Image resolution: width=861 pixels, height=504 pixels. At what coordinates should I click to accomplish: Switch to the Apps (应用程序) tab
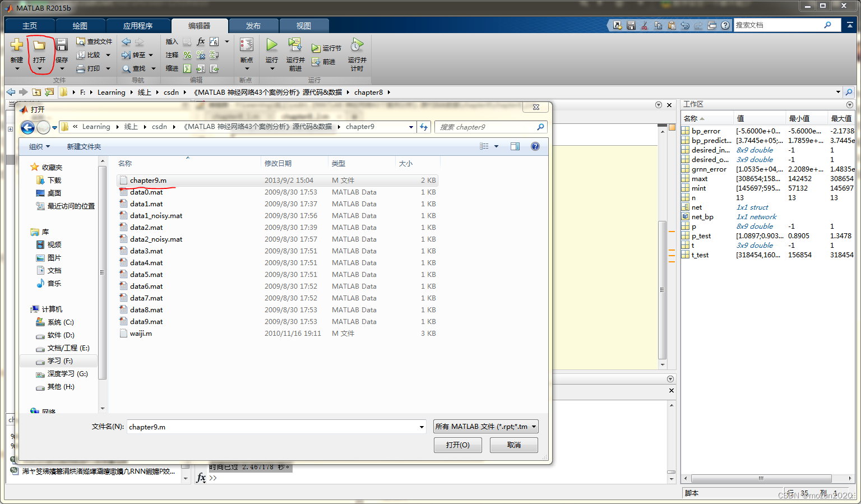[x=138, y=26]
